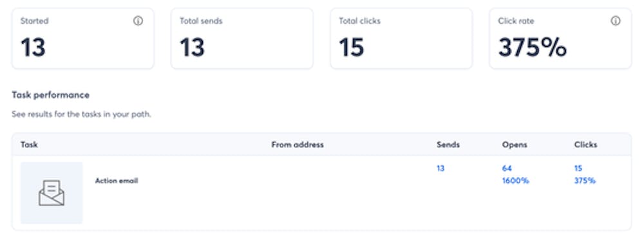644x245 pixels.
Task: Open the Clicks count 15 link
Action: 578,168
